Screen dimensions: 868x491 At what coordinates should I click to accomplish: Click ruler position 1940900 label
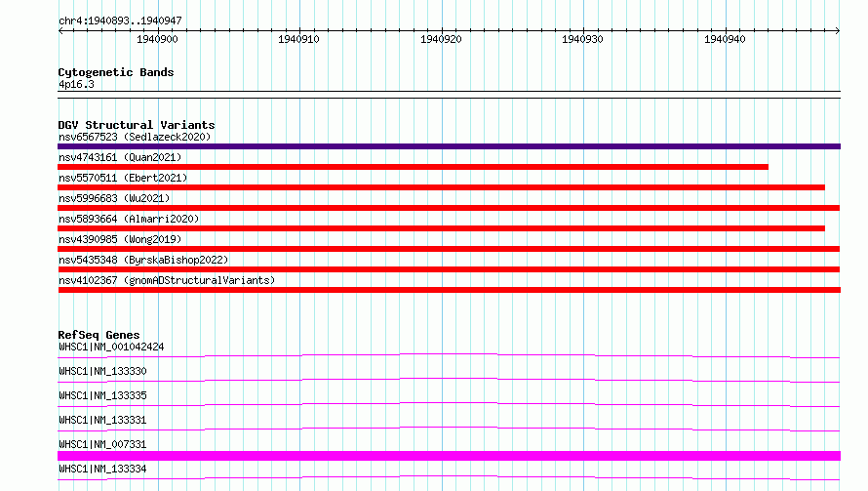(x=157, y=39)
